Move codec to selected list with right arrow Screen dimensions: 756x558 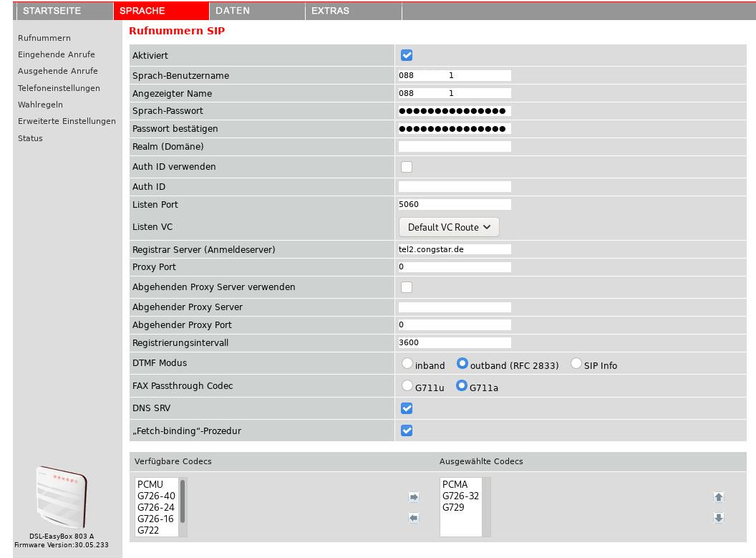(x=414, y=496)
